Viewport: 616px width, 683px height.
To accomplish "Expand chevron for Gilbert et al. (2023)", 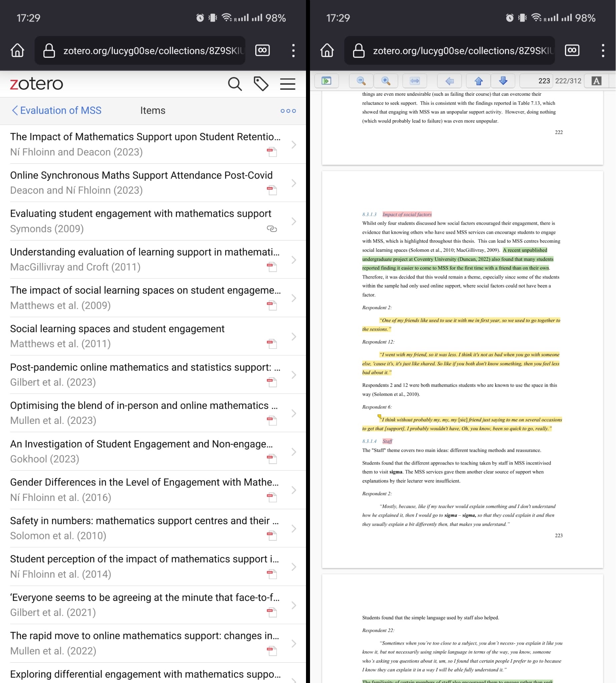I will pyautogui.click(x=293, y=375).
